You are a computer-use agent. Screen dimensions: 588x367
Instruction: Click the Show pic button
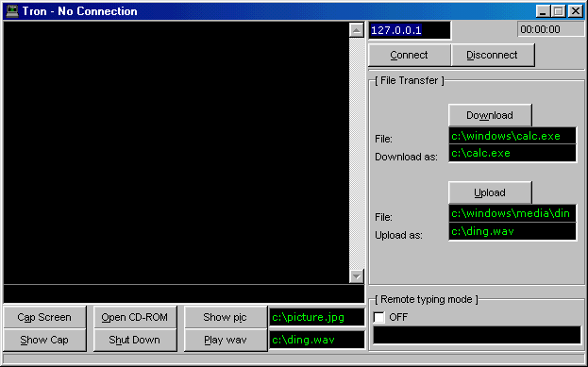click(225, 317)
